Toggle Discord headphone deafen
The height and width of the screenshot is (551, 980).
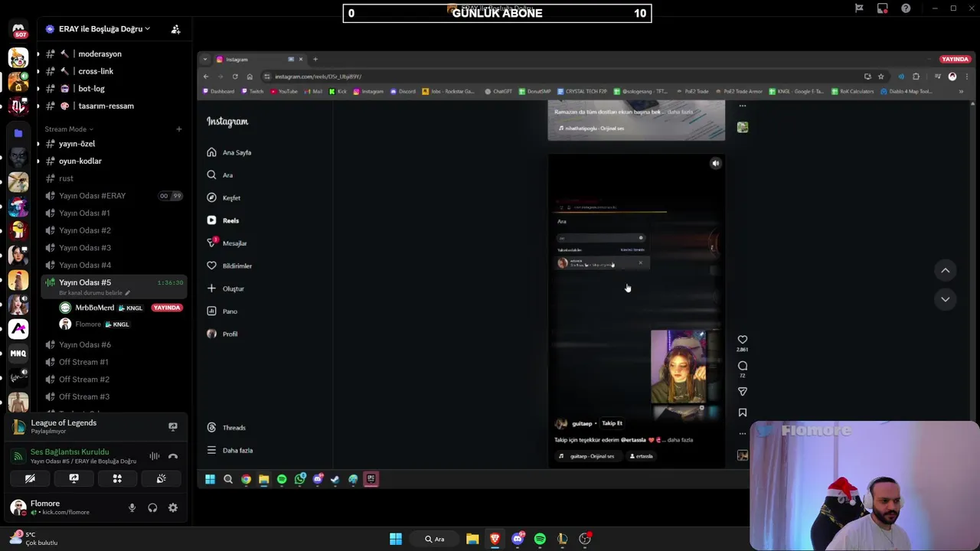[x=152, y=507]
